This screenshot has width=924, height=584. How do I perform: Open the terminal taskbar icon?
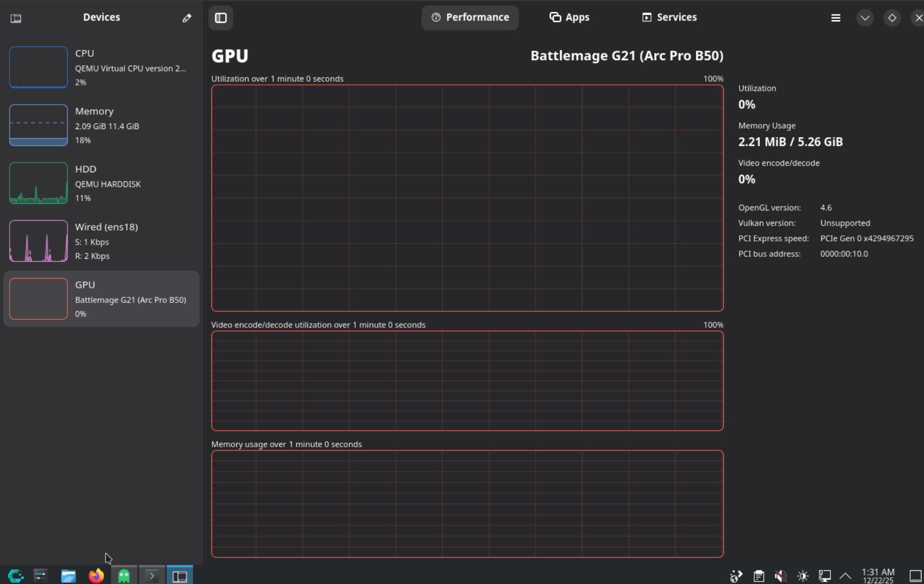click(151, 575)
